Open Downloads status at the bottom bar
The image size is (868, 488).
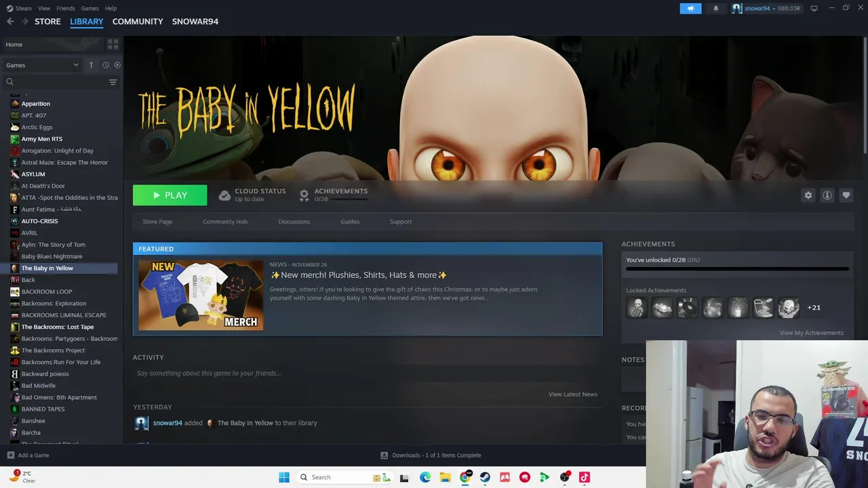[x=431, y=455]
